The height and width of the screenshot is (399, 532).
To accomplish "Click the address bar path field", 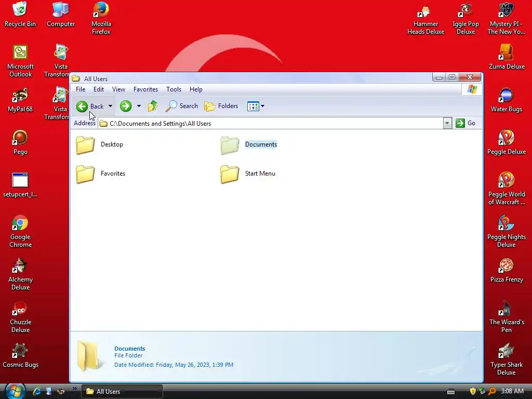I will pos(270,124).
